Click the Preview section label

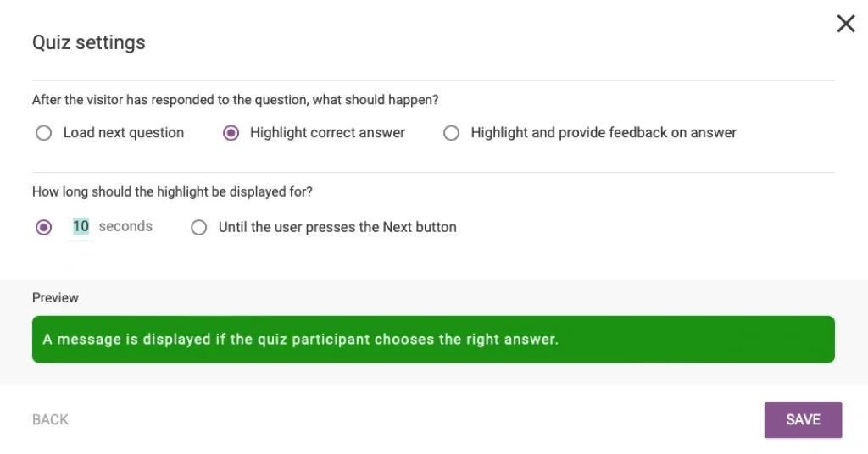tap(55, 298)
